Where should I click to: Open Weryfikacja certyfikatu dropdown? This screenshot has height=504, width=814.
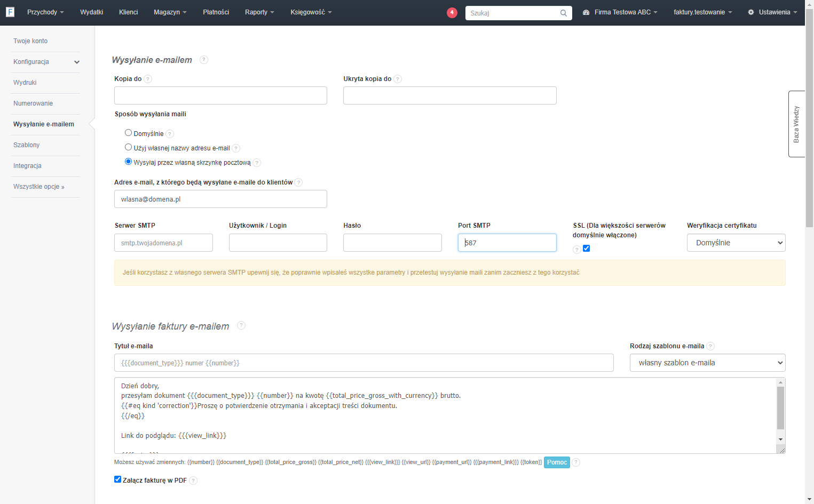[736, 243]
